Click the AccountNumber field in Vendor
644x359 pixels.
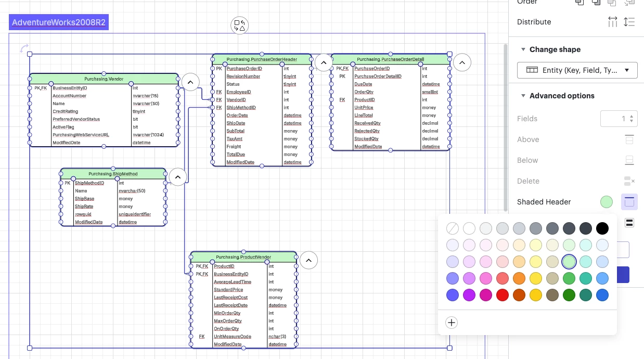click(70, 96)
